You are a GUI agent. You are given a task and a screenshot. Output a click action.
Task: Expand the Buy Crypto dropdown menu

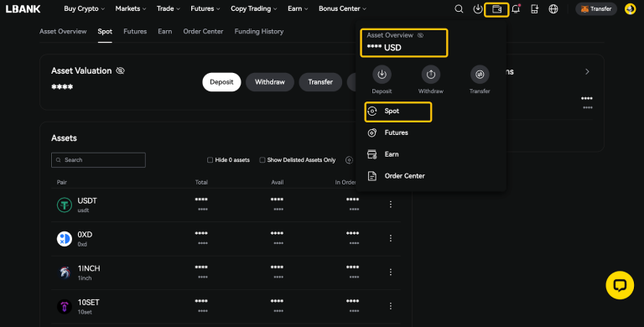84,8
